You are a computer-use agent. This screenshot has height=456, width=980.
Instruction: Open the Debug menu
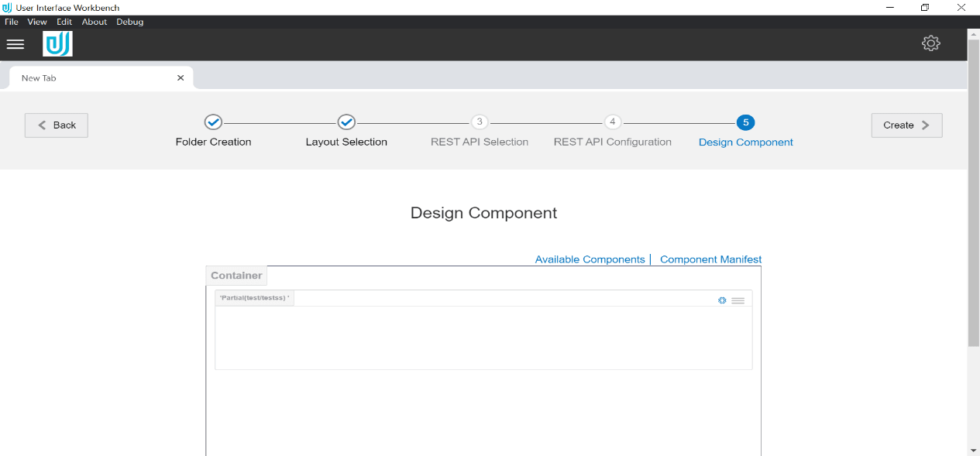pos(129,22)
